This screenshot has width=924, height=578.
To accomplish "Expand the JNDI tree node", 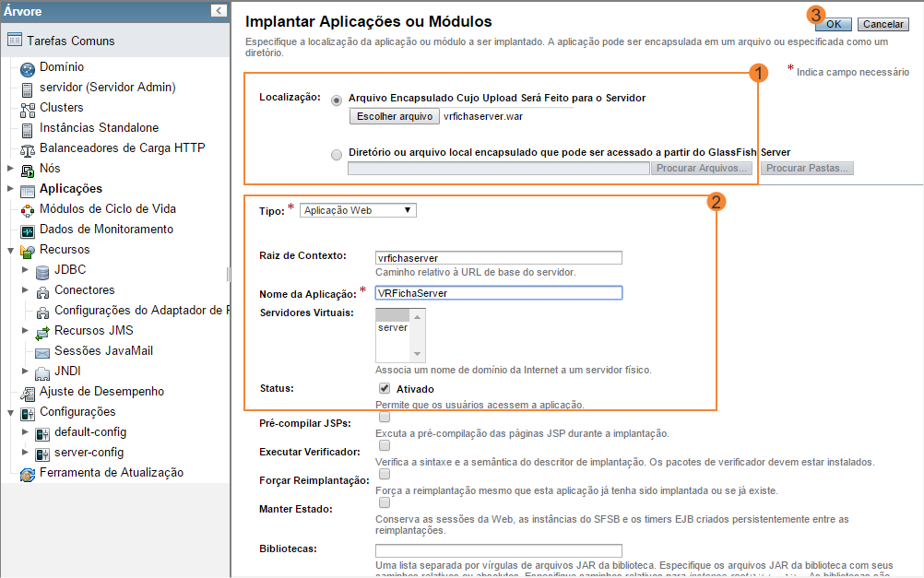I will pos(25,372).
